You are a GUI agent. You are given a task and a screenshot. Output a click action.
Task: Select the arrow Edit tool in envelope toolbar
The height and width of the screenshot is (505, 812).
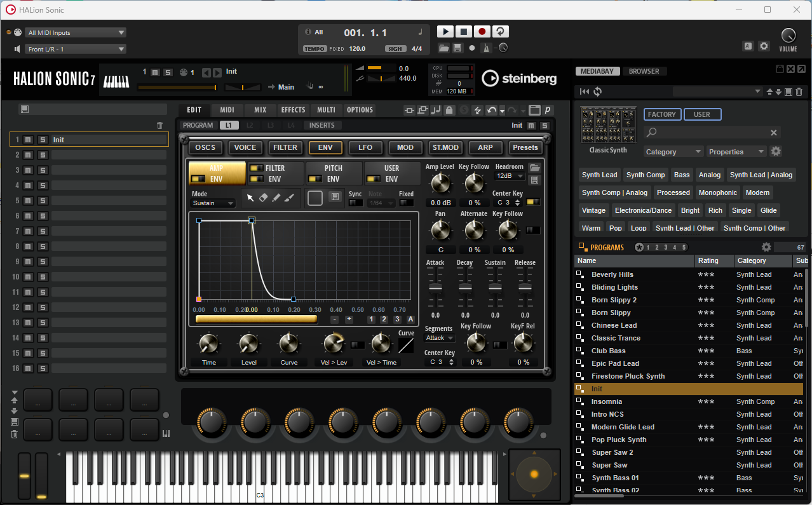[250, 198]
